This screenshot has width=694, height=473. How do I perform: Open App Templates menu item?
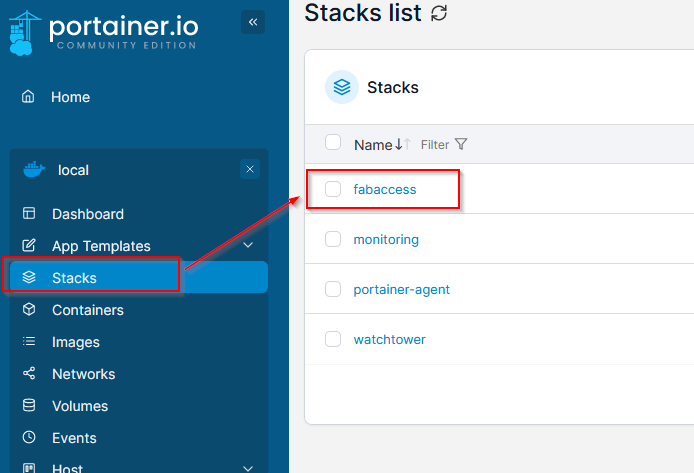(101, 246)
